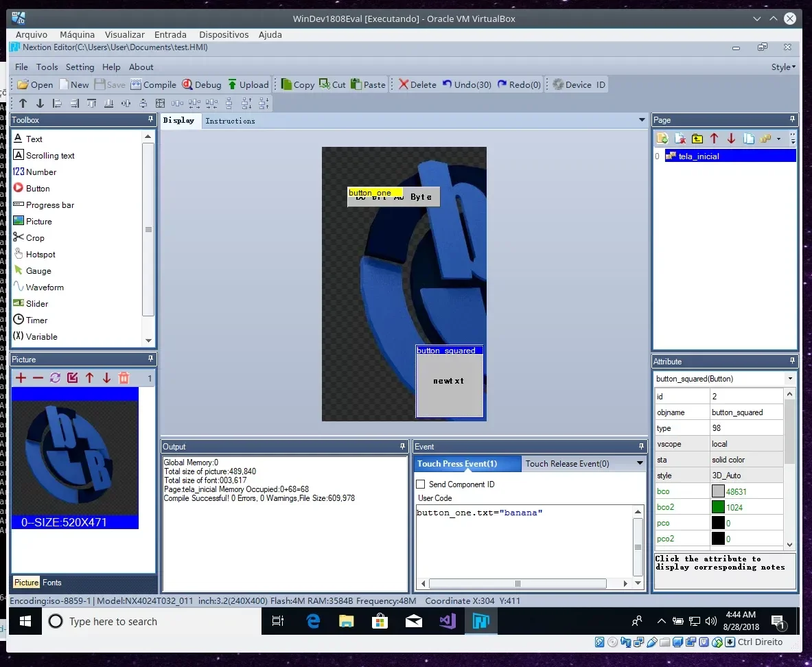Launch the Debug simulator
This screenshot has width=812, height=667.
click(201, 84)
